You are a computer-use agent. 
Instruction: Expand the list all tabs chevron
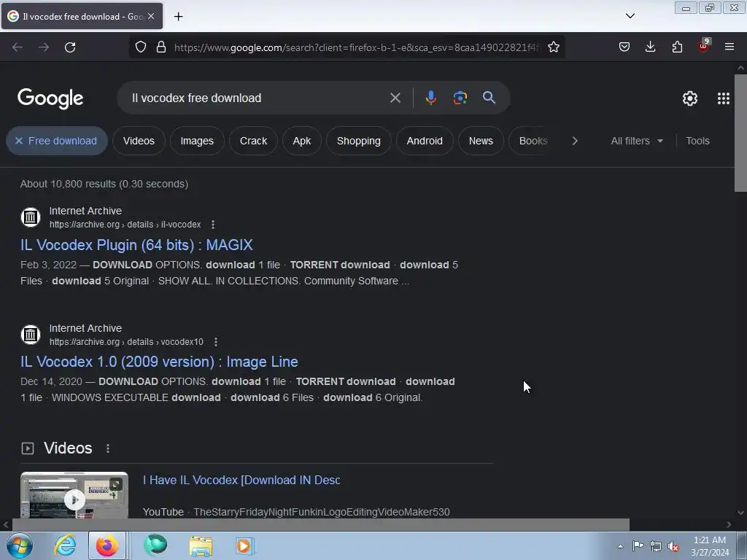(x=630, y=16)
